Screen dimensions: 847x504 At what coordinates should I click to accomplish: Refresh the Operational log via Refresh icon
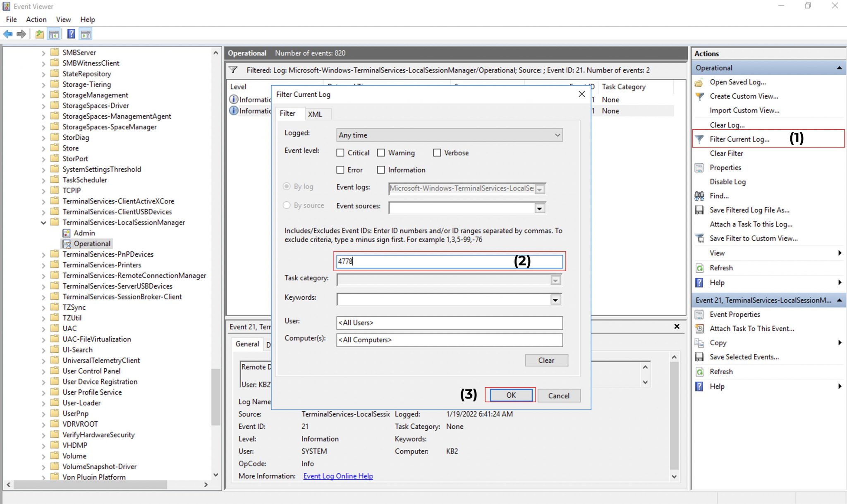pyautogui.click(x=699, y=268)
